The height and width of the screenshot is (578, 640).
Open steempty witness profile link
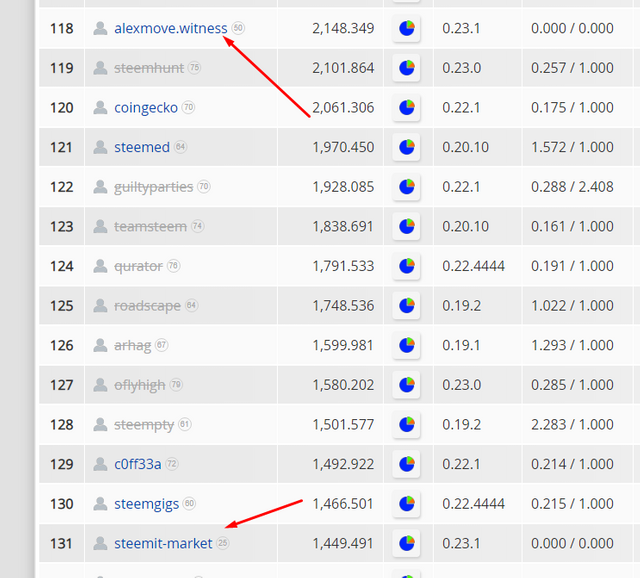pos(144,425)
